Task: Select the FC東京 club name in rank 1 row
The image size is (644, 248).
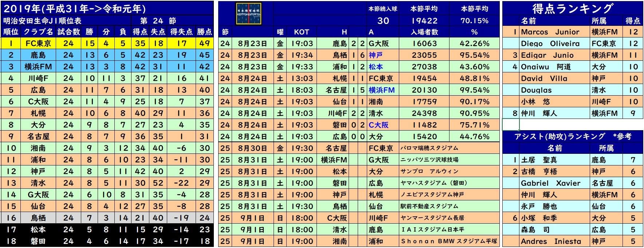Action: (38, 44)
